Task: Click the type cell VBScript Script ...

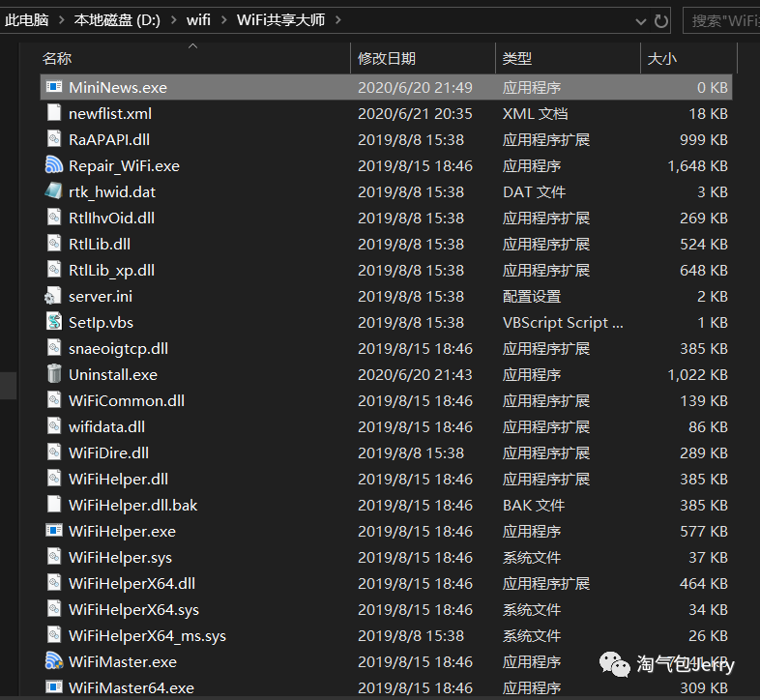Action: coord(563,322)
